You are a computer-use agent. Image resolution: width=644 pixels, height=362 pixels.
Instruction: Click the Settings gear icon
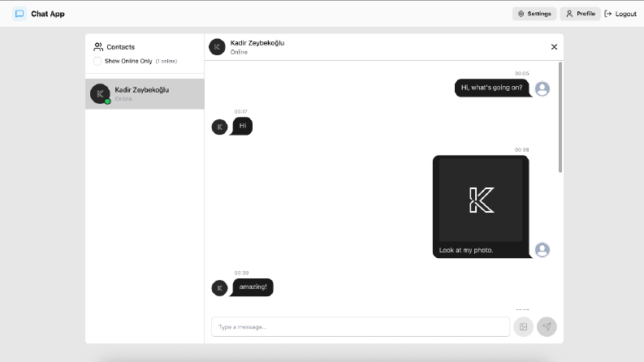[521, 14]
